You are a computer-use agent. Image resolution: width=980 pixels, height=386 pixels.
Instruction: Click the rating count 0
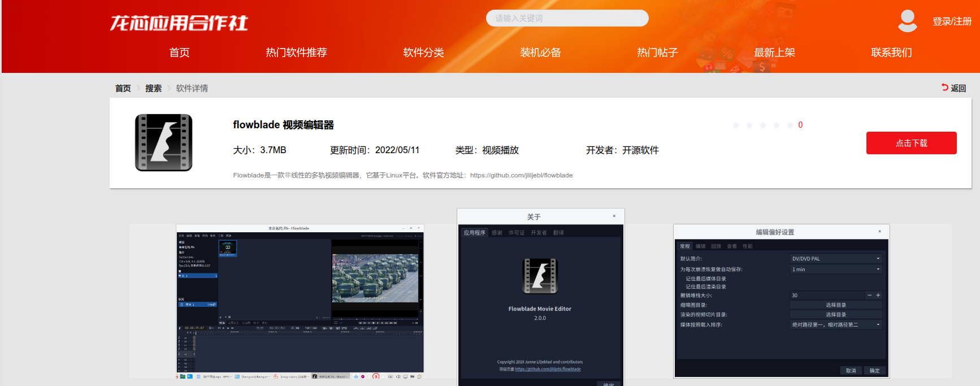800,125
